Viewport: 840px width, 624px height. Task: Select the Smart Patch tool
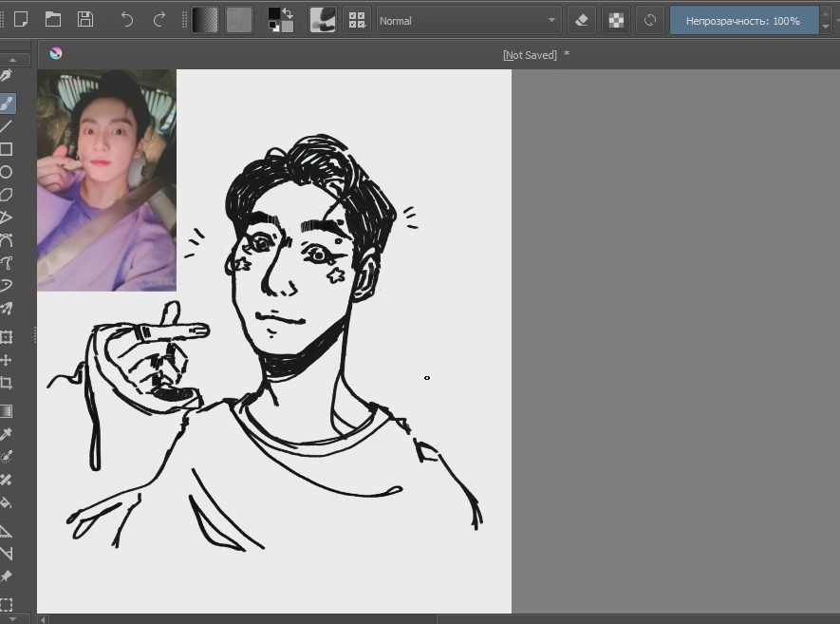pos(7,480)
